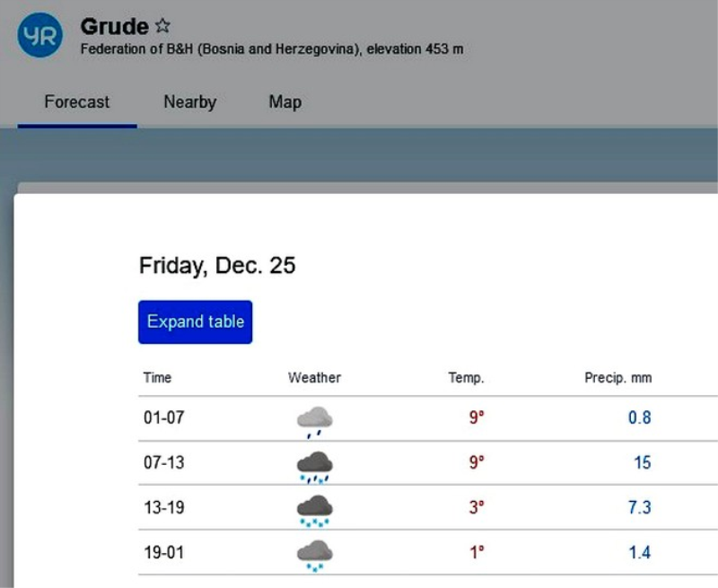Click the Grude location title

click(x=114, y=25)
